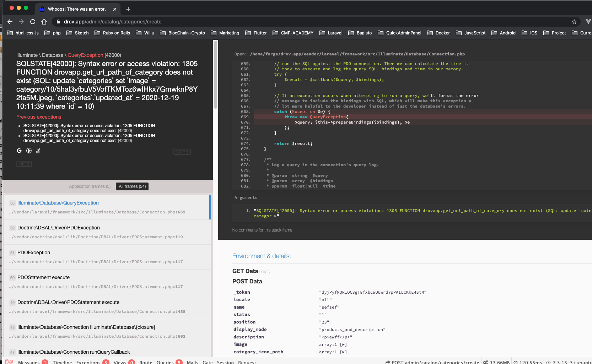Open the Project bookmark folder
The width and height of the screenshot is (592, 364).
[554, 33]
